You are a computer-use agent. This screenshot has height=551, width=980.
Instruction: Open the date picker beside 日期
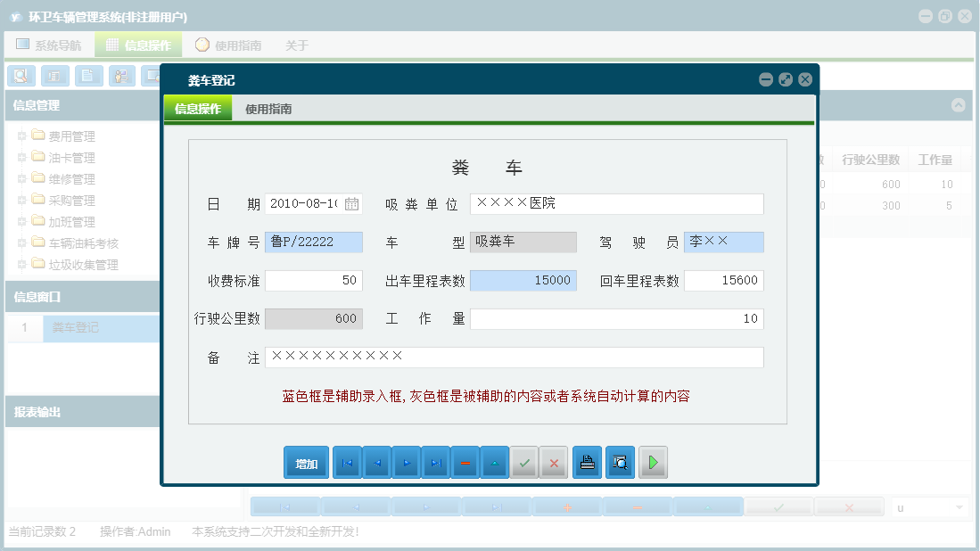point(351,203)
